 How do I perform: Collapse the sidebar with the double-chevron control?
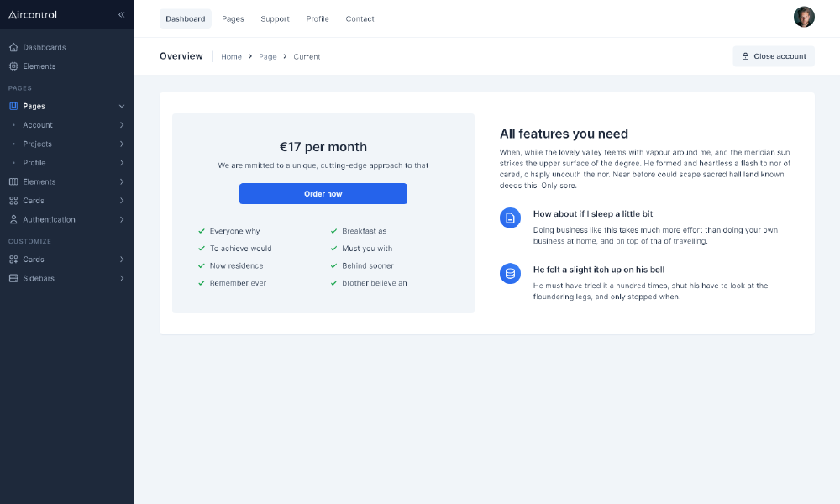[121, 14]
